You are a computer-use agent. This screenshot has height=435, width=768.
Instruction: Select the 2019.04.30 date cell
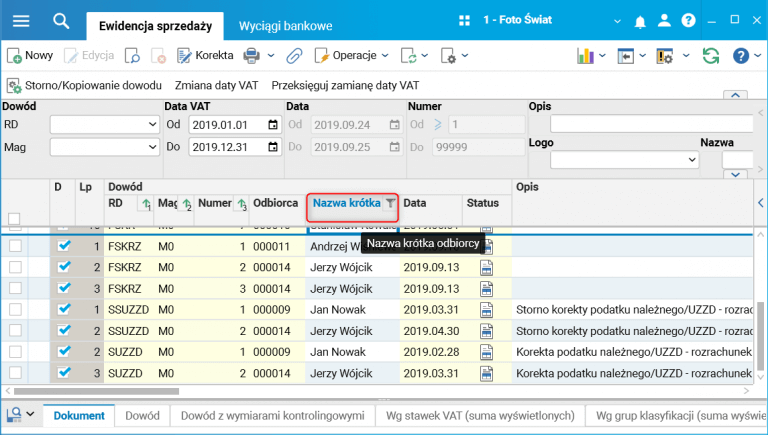tap(431, 331)
